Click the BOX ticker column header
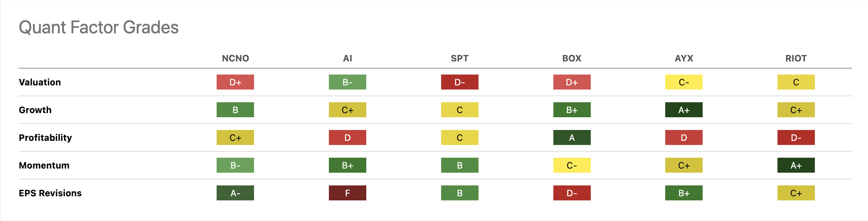Screen dimensions: 868x221 (572, 58)
